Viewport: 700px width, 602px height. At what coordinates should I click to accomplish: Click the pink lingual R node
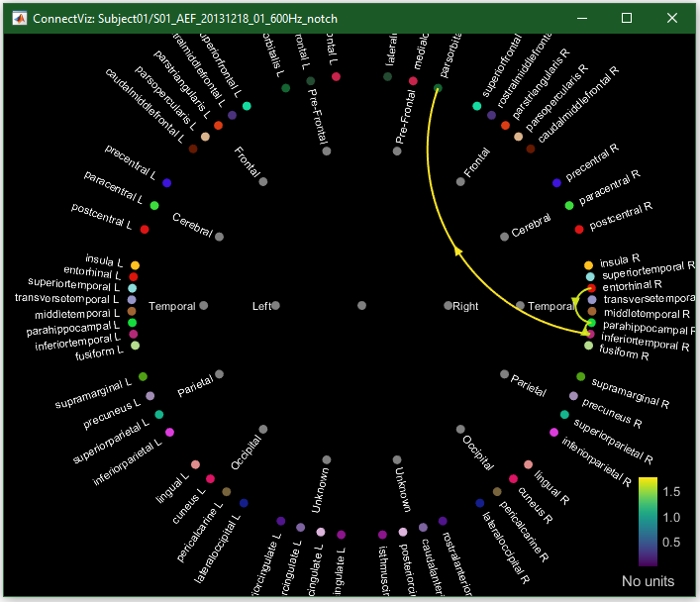529,464
